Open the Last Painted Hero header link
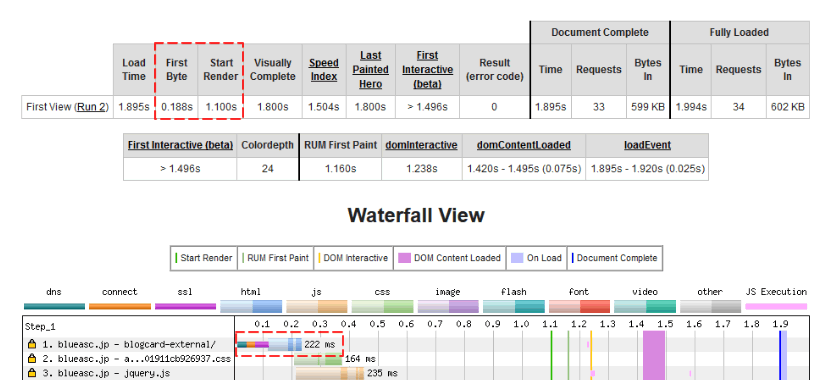830x380 pixels. coord(371,69)
